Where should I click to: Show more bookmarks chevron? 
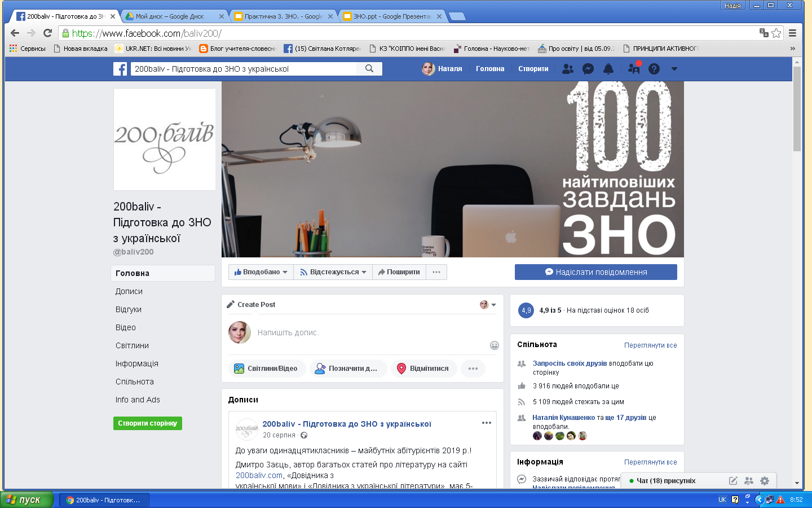(792, 49)
